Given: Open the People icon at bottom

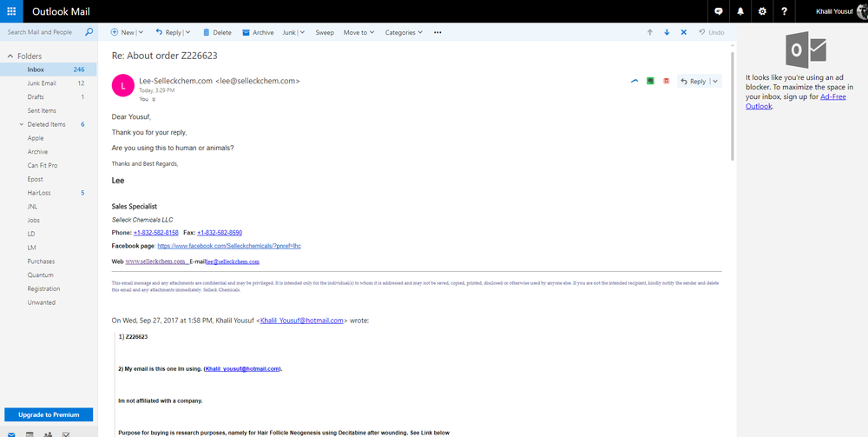Looking at the screenshot, I should click(x=49, y=433).
